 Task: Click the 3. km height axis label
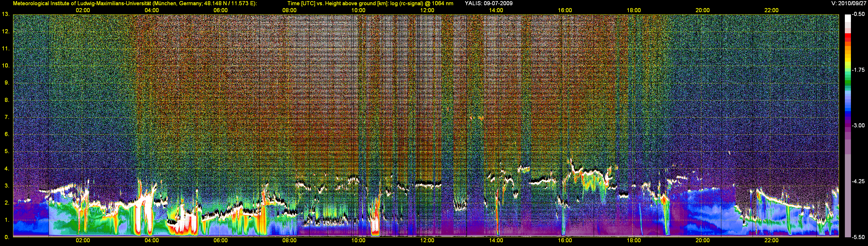tap(7, 186)
